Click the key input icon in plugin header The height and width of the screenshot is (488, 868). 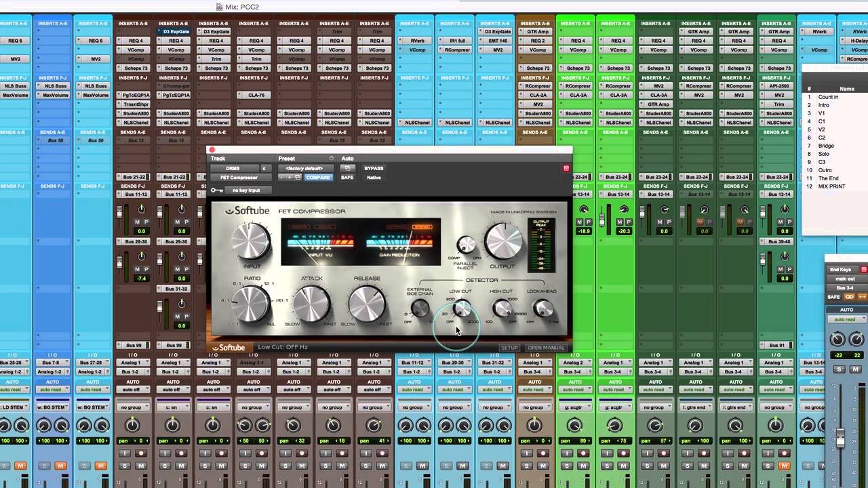[x=217, y=190]
